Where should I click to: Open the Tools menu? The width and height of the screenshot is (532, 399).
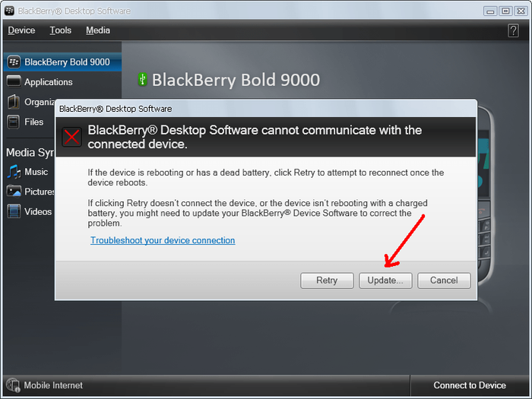[60, 30]
